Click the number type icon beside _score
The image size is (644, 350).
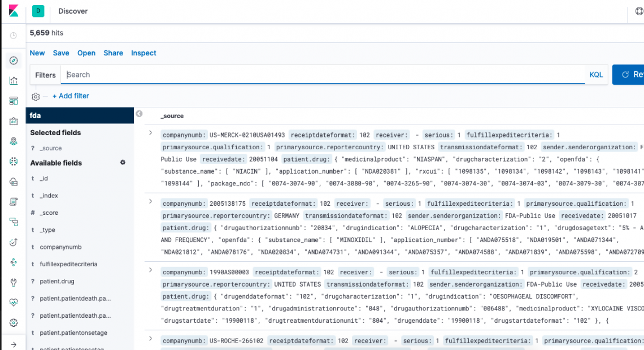pos(32,213)
